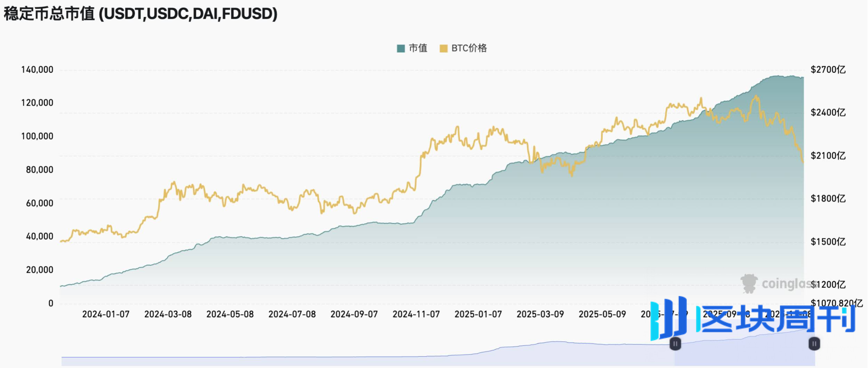868x368 pixels.
Task: Click the right zoom slider handle
Action: click(814, 344)
